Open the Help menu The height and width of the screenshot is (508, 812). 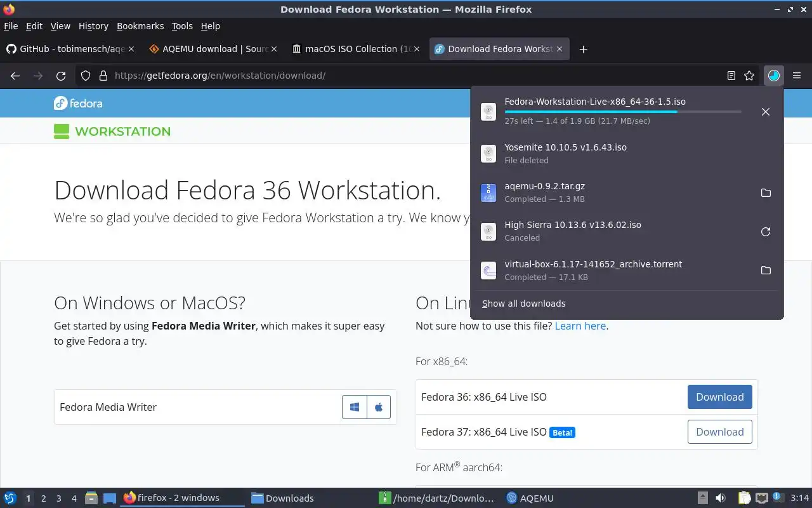tap(211, 26)
